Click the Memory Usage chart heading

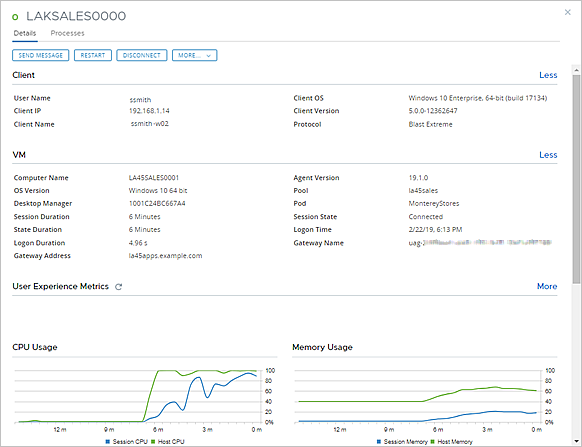coord(322,347)
